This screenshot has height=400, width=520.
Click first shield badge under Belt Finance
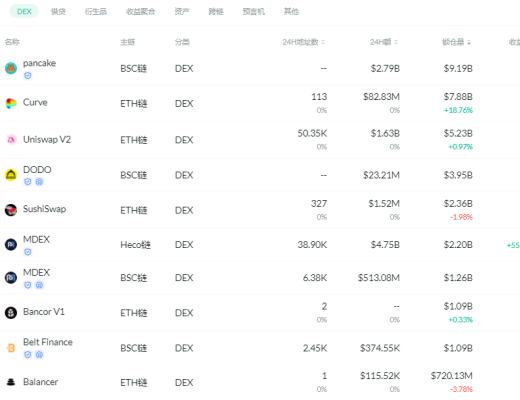pos(28,355)
